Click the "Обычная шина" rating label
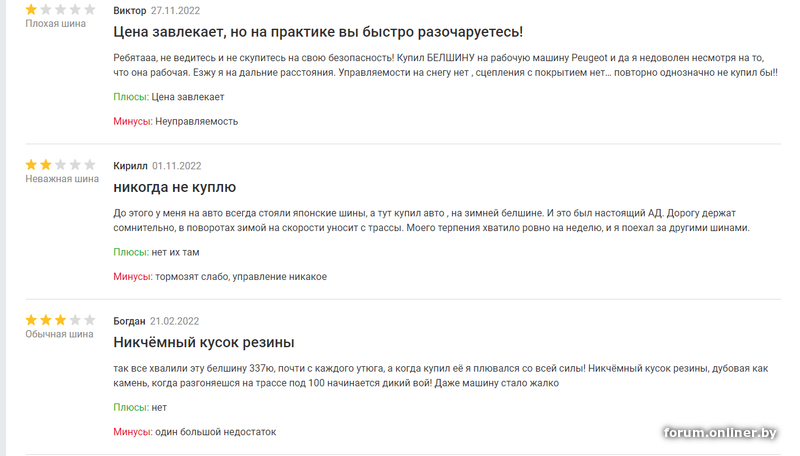The image size is (800, 456). [x=60, y=335]
